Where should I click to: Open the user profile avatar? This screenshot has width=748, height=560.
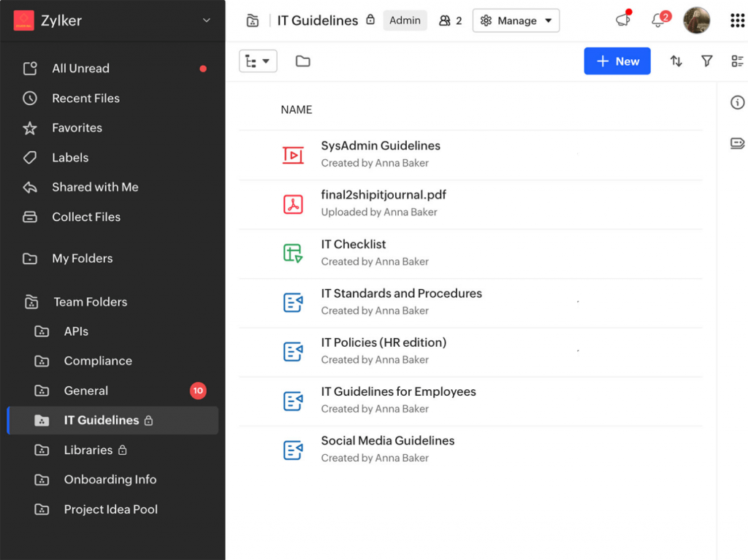coord(696,20)
